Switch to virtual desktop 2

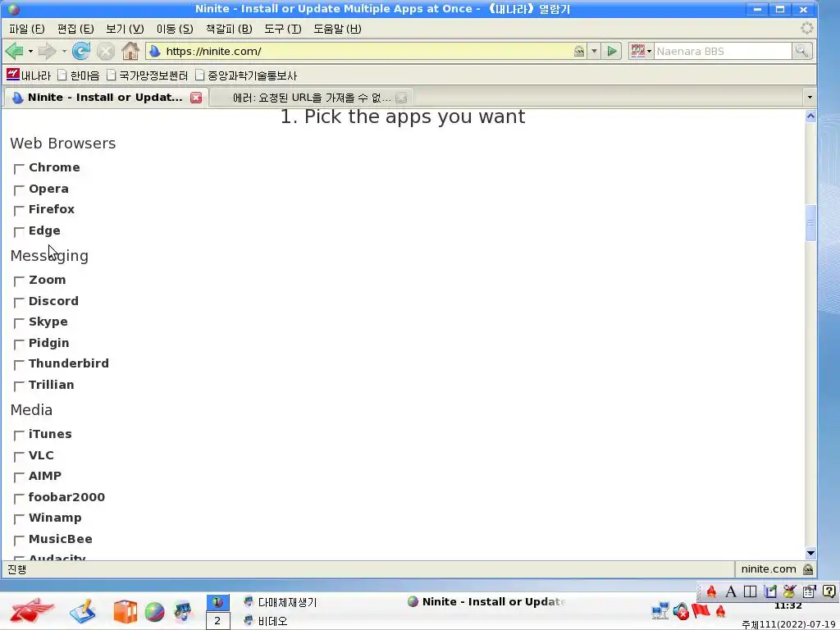(217, 621)
